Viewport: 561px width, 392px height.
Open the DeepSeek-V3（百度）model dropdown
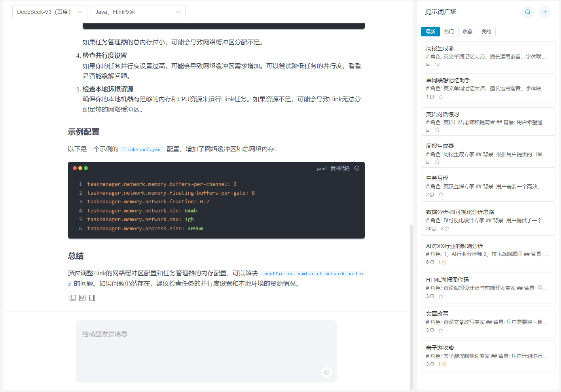[50, 12]
